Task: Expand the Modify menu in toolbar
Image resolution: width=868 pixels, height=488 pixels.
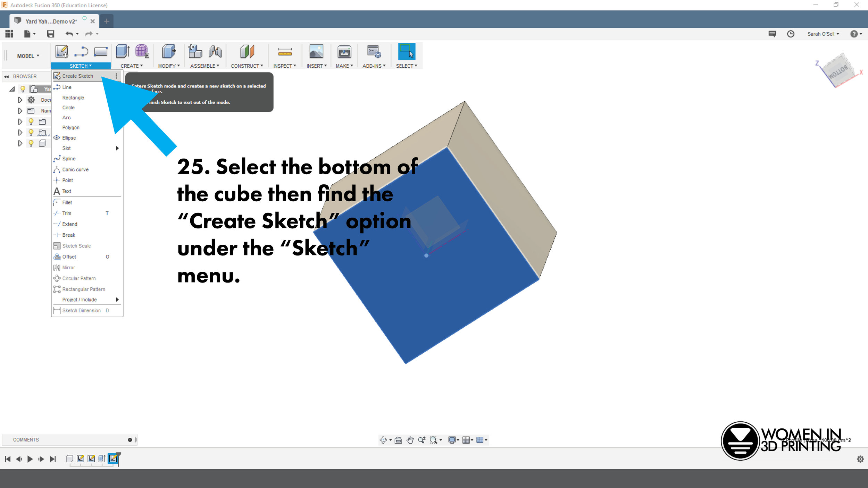Action: coord(168,66)
